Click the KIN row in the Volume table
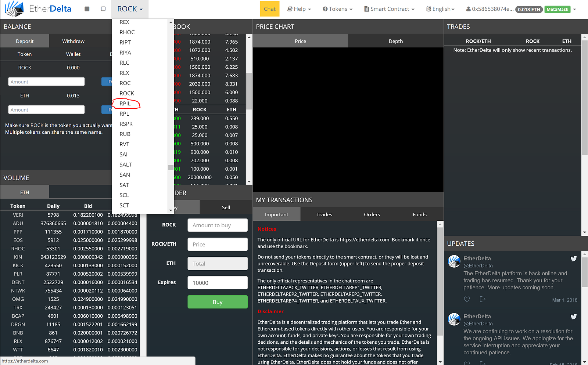588x365 pixels. point(70,257)
